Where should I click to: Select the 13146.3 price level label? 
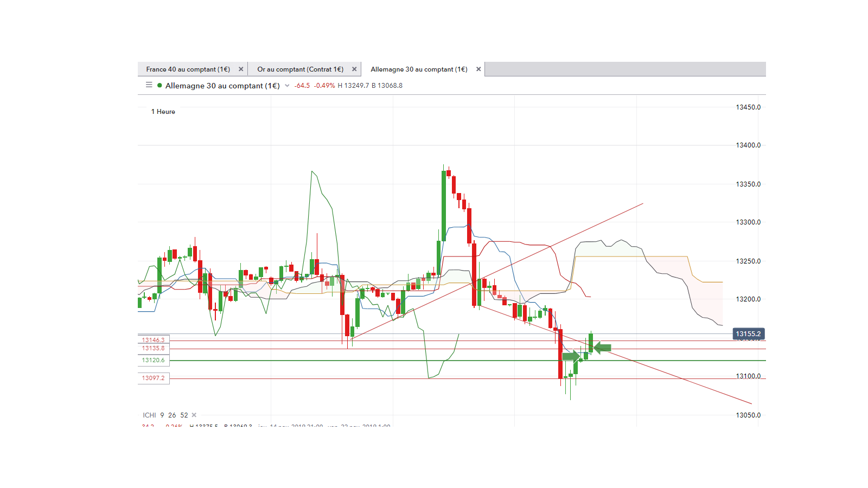[x=154, y=340]
